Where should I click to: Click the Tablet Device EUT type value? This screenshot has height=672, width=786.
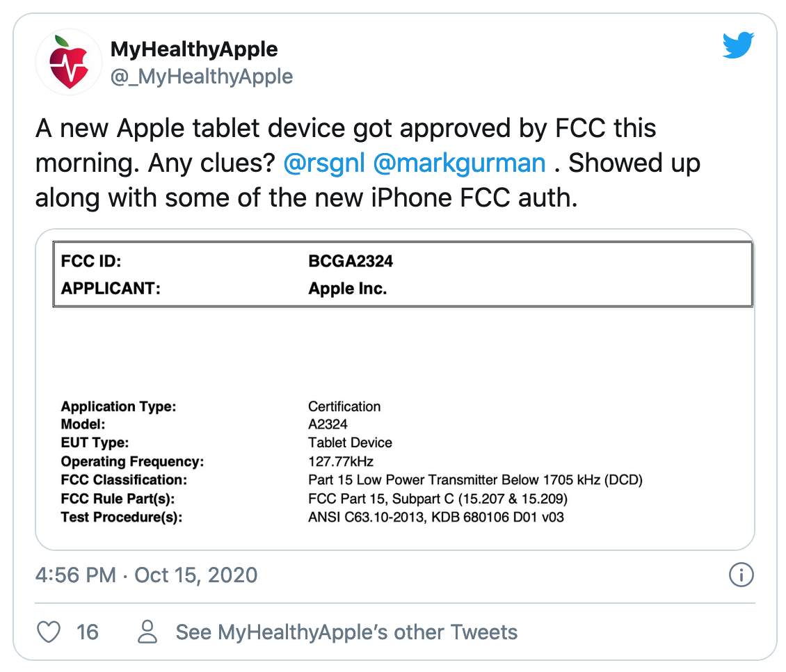click(x=350, y=443)
